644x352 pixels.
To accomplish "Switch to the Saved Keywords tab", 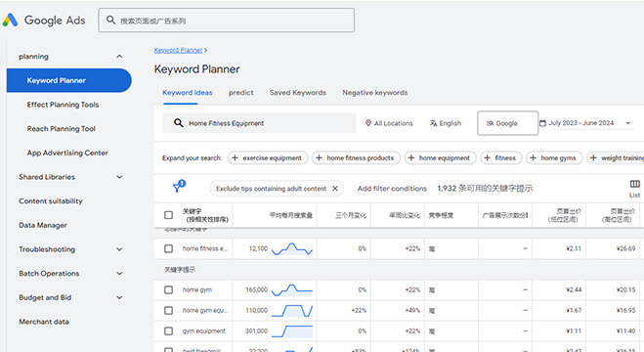I will 298,93.
